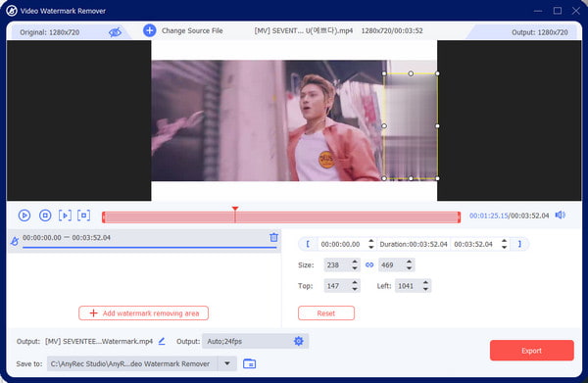Decrease the width value 238
The width and height of the screenshot is (588, 383).
(355, 268)
